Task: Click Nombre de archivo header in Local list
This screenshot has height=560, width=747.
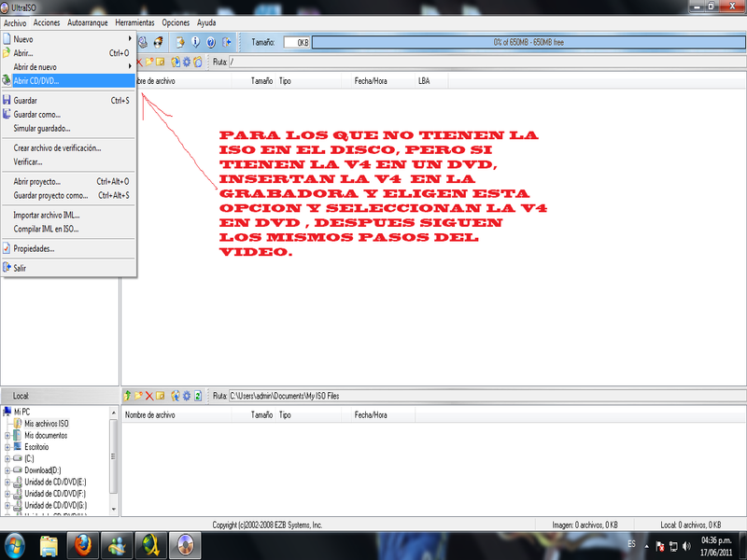Action: [176, 414]
